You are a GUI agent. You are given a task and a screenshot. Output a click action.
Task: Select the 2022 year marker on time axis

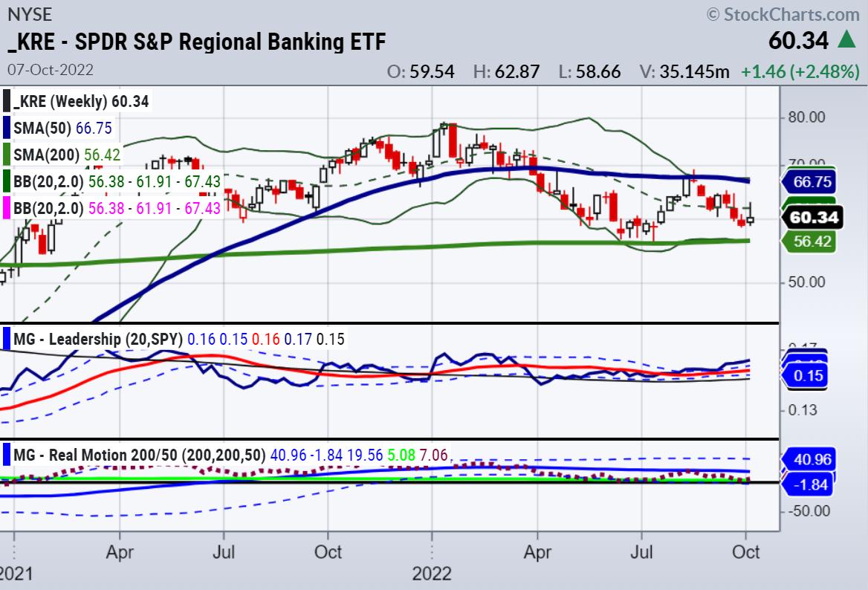(x=430, y=574)
